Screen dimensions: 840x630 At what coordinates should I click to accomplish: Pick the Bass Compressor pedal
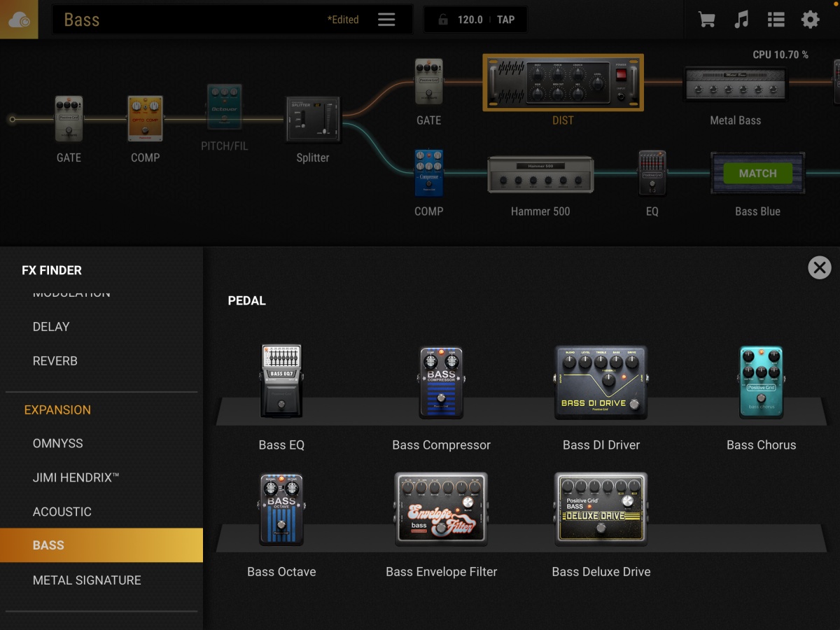[442, 382]
